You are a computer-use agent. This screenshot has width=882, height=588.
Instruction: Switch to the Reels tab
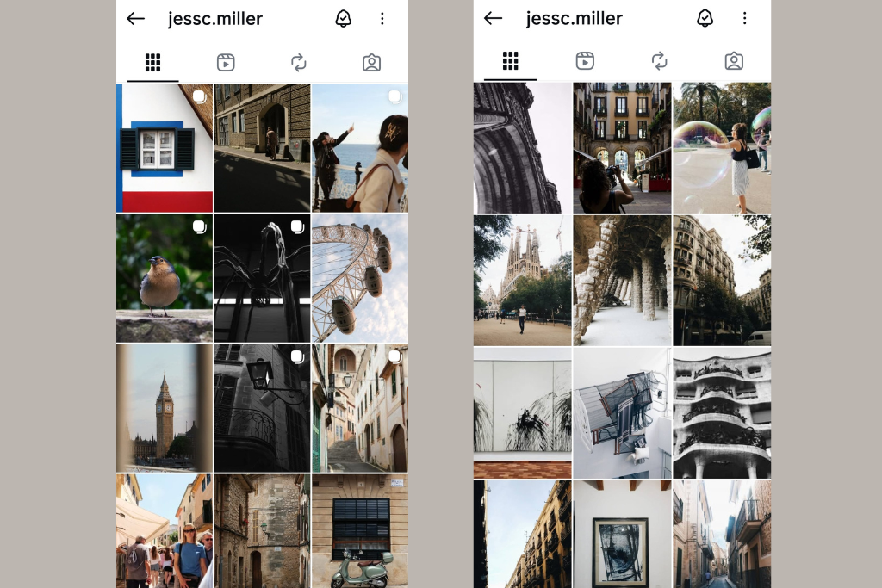225,61
